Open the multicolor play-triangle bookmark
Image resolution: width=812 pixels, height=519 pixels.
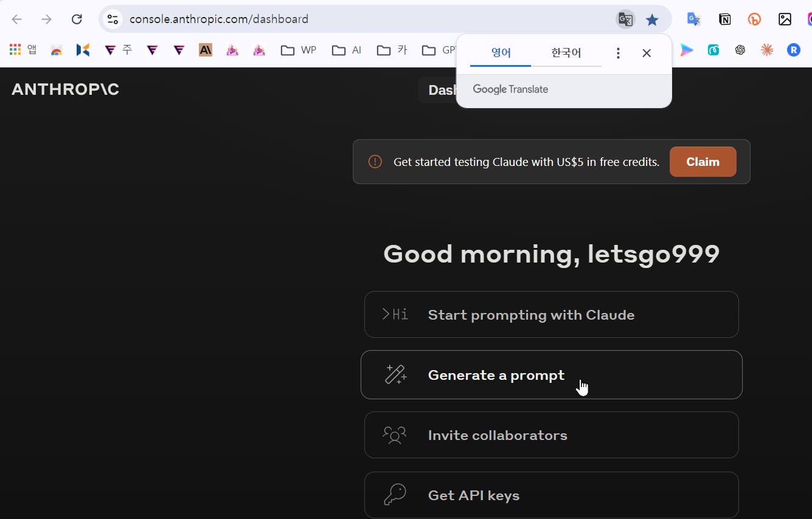[x=687, y=50]
